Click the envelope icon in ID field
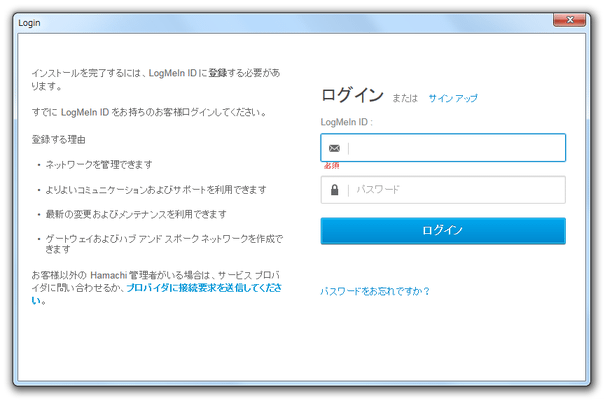 pos(334,148)
